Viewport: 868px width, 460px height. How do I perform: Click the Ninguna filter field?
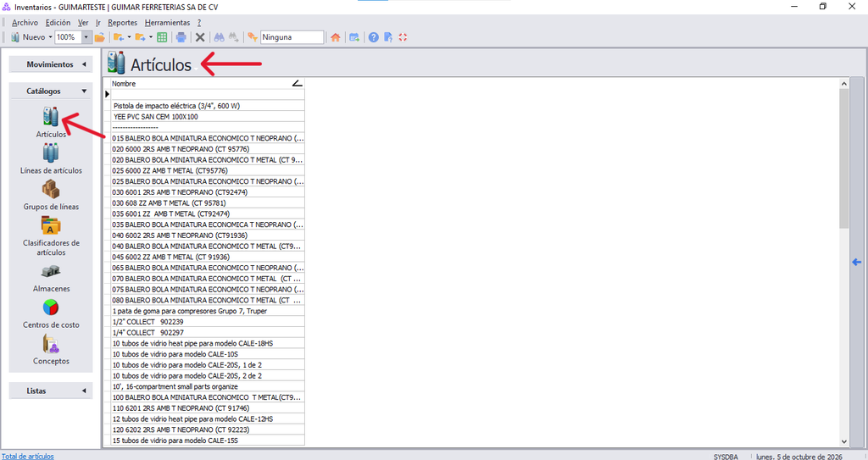(292, 37)
